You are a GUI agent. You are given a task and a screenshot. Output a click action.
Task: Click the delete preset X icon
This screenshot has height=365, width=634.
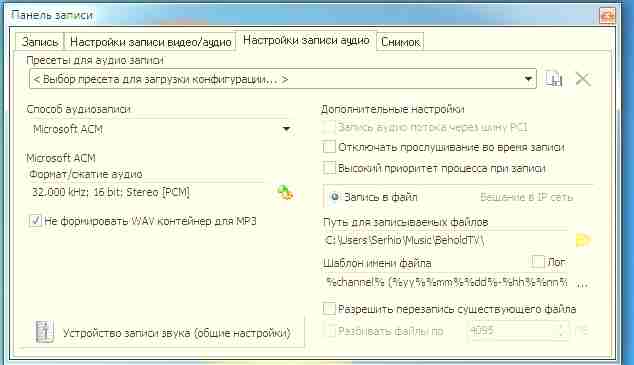pyautogui.click(x=583, y=79)
